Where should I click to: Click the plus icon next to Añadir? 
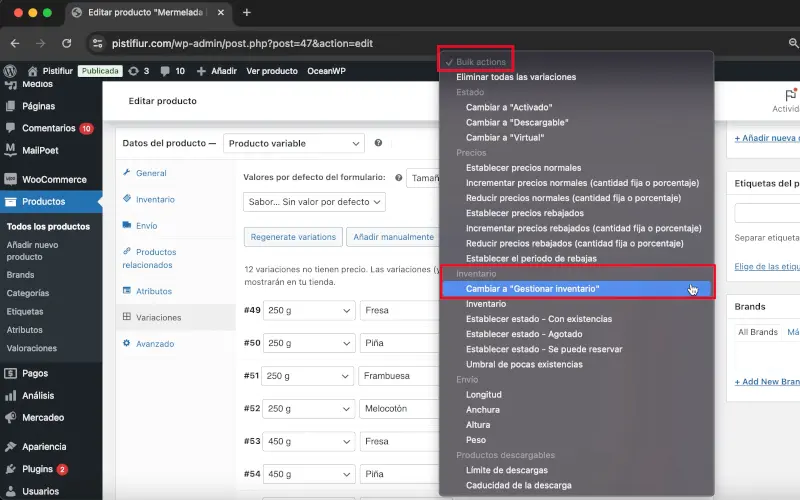pyautogui.click(x=201, y=71)
